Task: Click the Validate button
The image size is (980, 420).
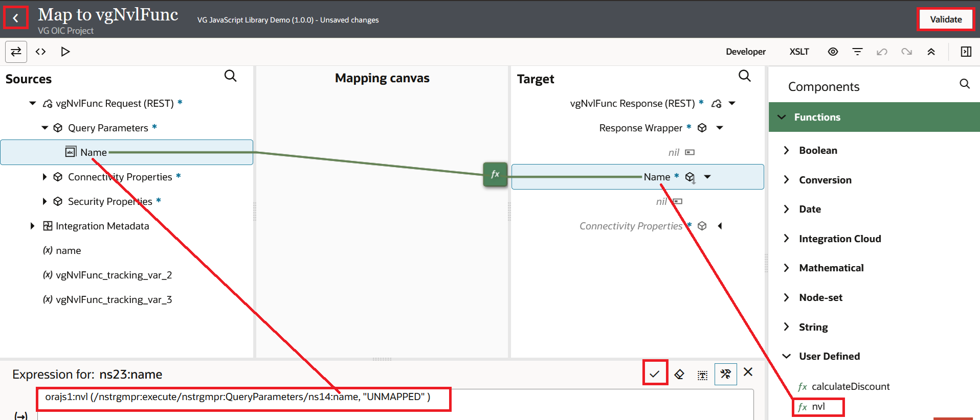Action: (945, 19)
